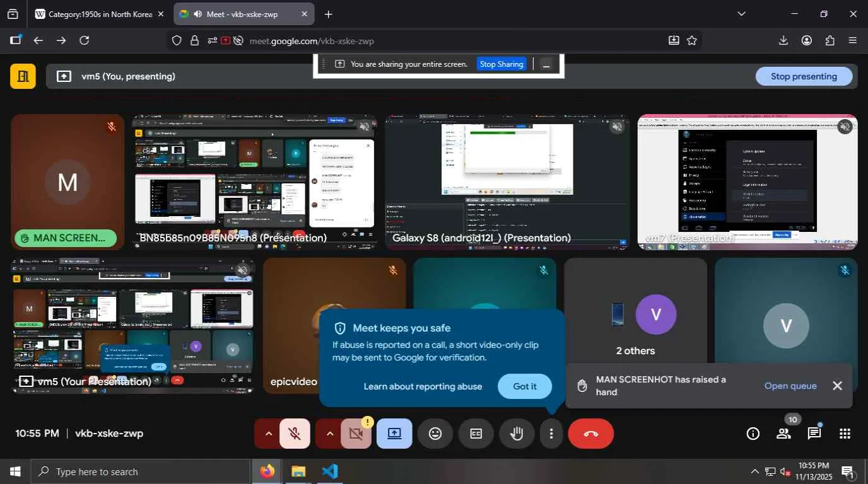Screen dimensions: 868x484
Task: Switch to the Category:1950s in North Korea tab
Action: (100, 14)
